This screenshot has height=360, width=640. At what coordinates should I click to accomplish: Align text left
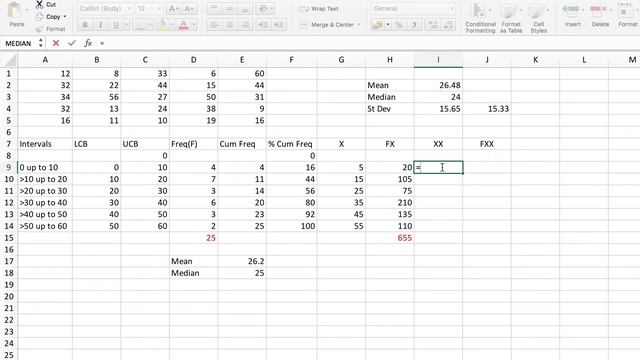(214, 25)
